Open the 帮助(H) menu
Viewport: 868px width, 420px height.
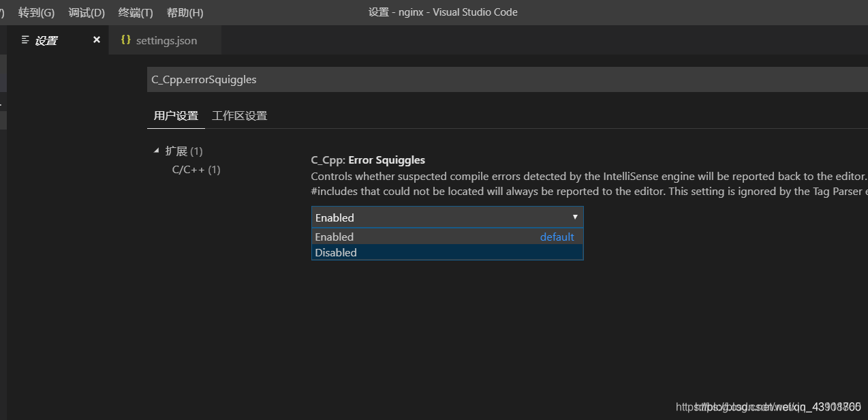185,12
